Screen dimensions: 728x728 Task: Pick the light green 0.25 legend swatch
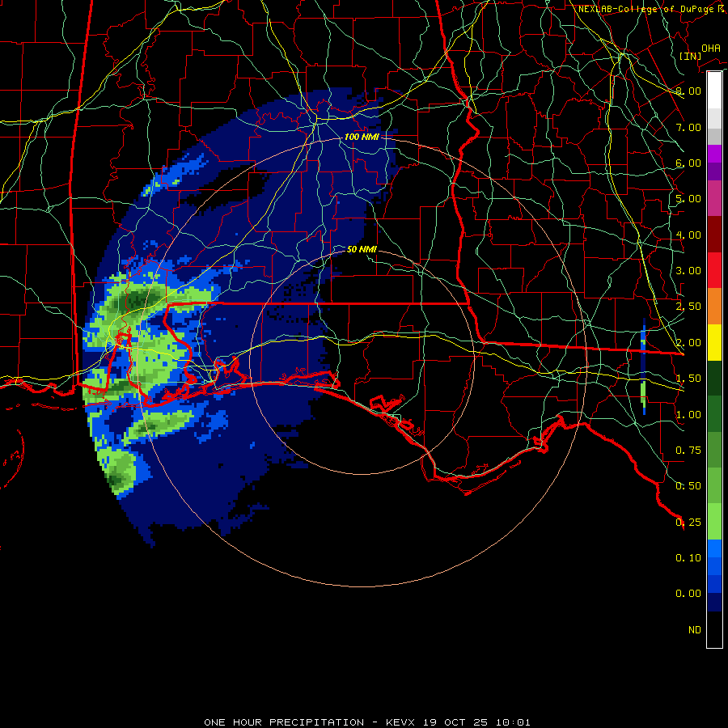click(714, 522)
